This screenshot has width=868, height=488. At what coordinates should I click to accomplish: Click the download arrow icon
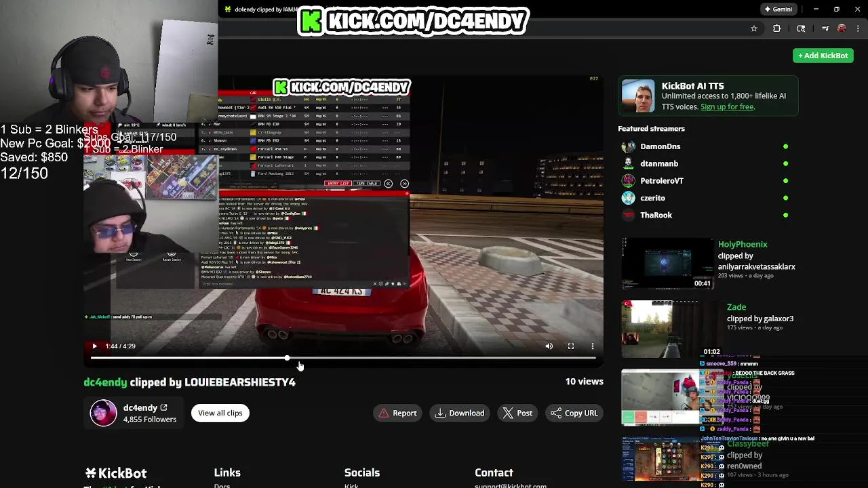(x=440, y=413)
